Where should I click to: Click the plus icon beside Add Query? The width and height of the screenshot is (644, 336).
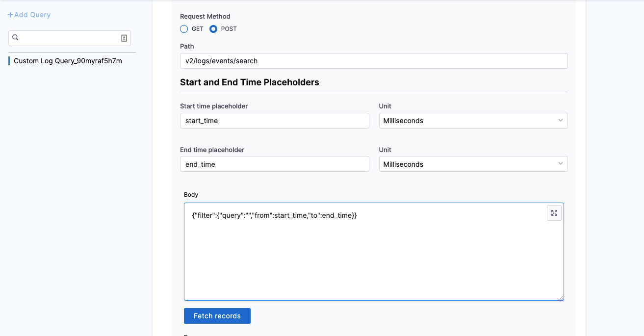coord(10,15)
